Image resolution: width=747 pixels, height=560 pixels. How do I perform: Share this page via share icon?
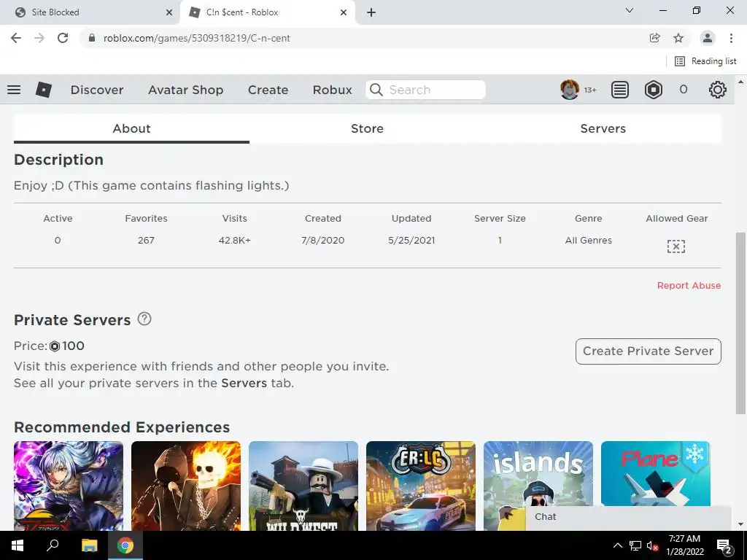(655, 38)
